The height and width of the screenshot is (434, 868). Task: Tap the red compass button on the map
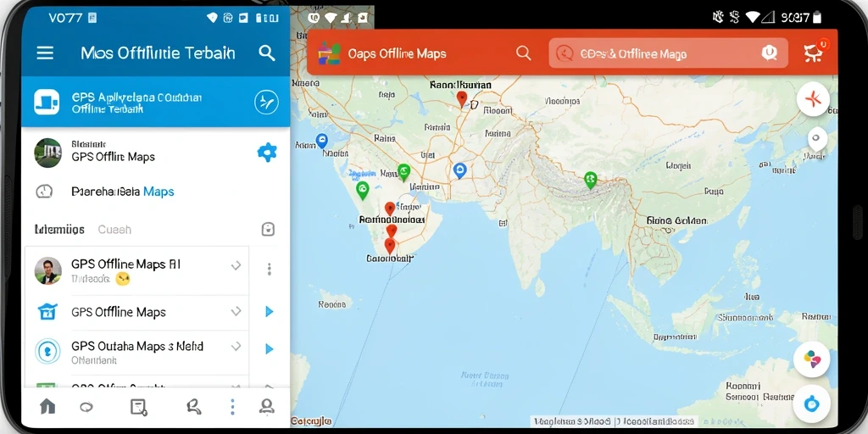pos(813,100)
